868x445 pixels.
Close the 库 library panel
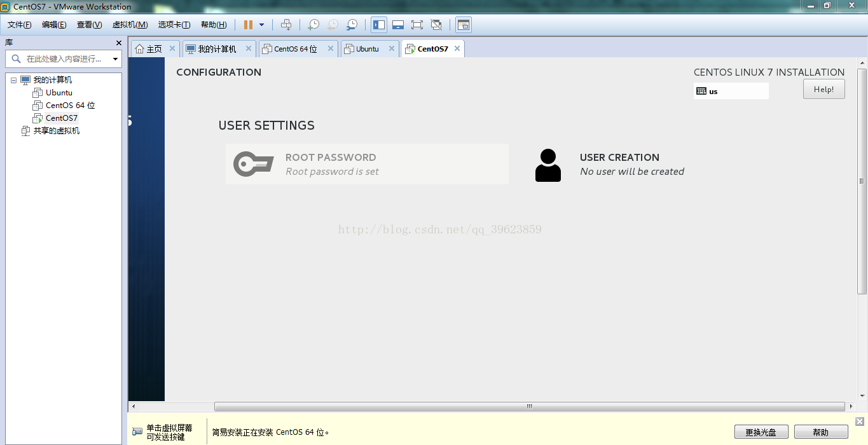(x=118, y=43)
